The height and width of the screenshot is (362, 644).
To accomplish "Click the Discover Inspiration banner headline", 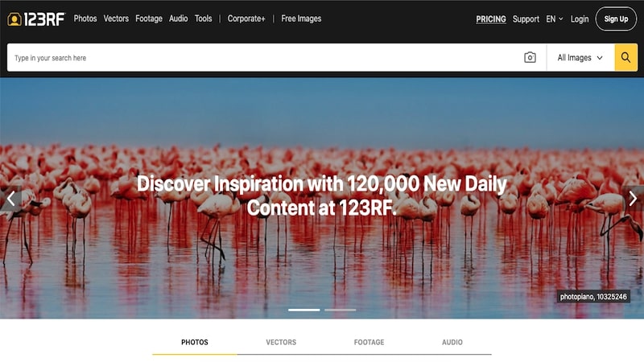I will pyautogui.click(x=321, y=195).
